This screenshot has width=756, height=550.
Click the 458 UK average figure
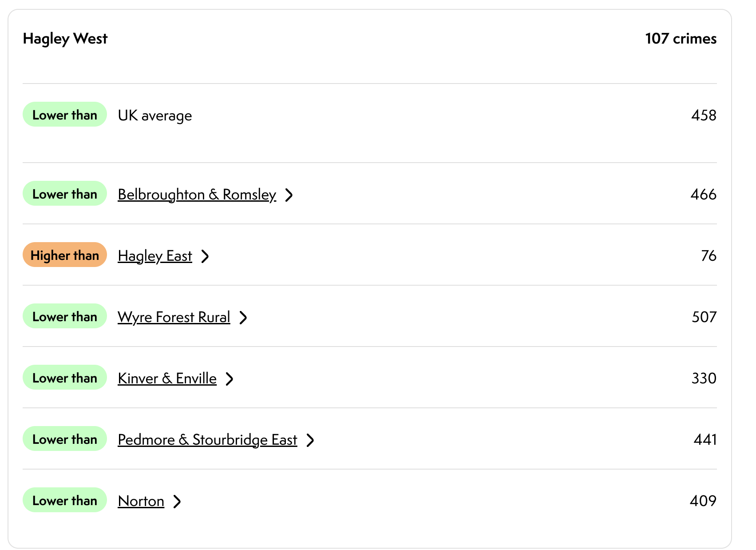[704, 116]
